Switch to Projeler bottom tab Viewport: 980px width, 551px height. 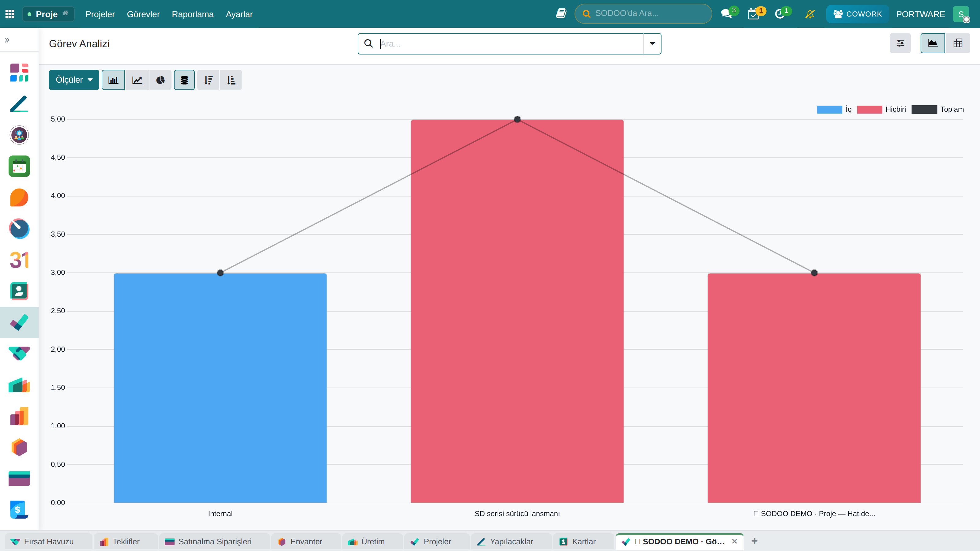tap(437, 542)
